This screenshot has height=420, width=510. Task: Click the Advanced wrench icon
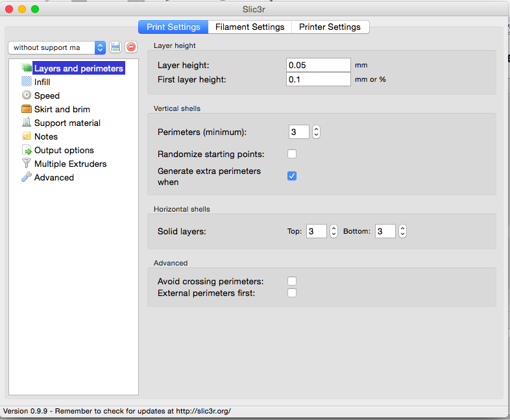(x=27, y=177)
